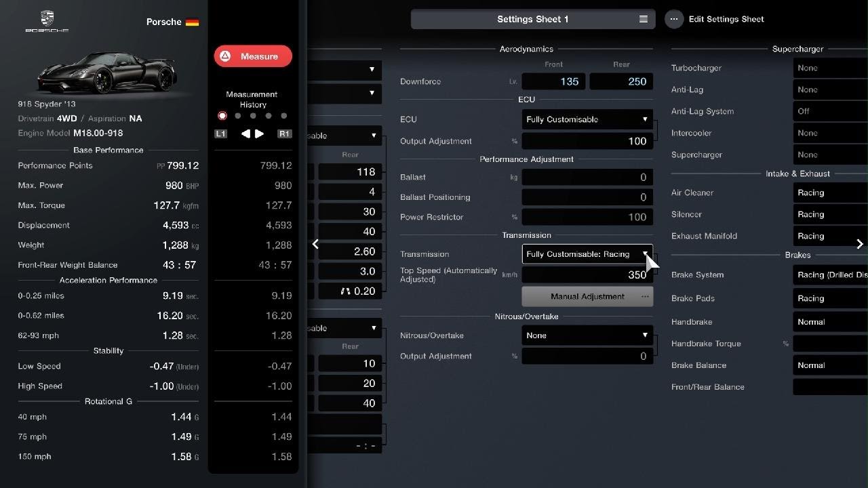Go to next measurement with right triangle

(259, 134)
